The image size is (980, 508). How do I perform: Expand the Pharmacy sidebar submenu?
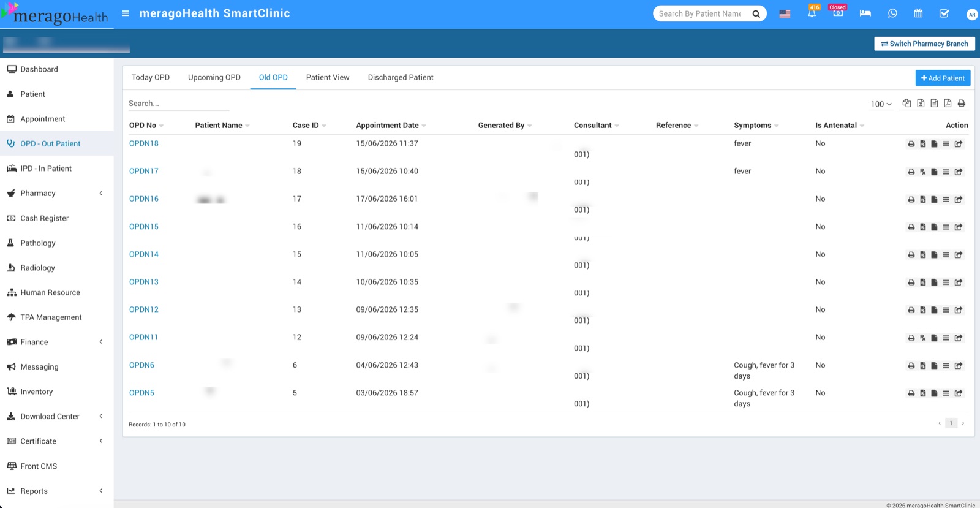(x=56, y=193)
